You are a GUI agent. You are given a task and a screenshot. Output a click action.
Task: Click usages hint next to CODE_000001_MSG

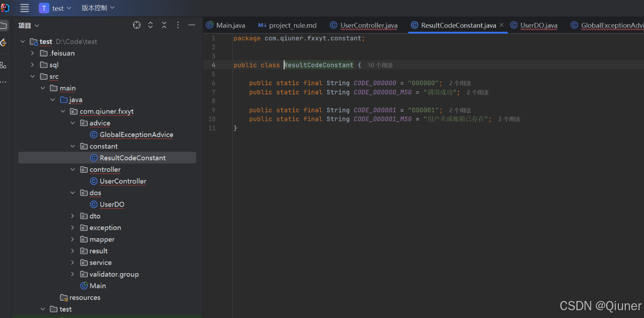[x=509, y=119]
